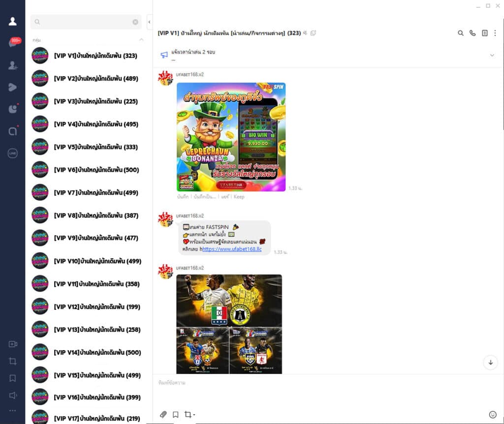Select group [VIP V9] (477)
The height and width of the screenshot is (424, 504).
click(88, 238)
